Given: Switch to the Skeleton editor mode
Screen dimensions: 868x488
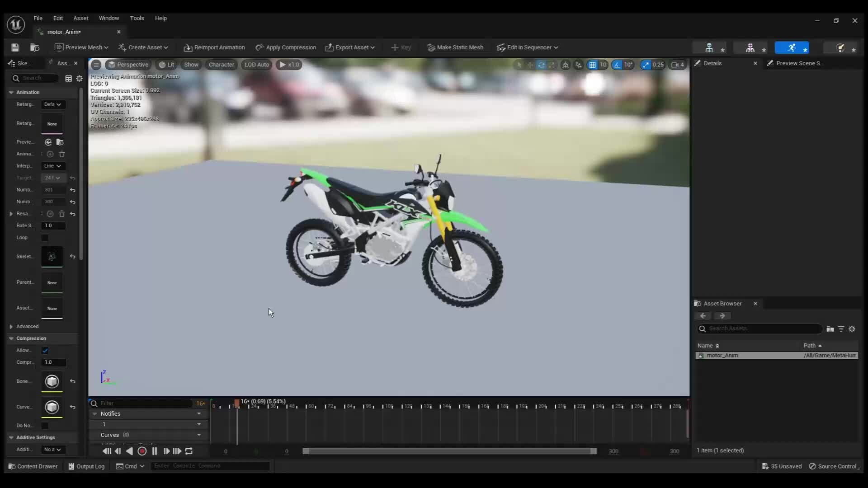Looking at the screenshot, I should tap(709, 47).
